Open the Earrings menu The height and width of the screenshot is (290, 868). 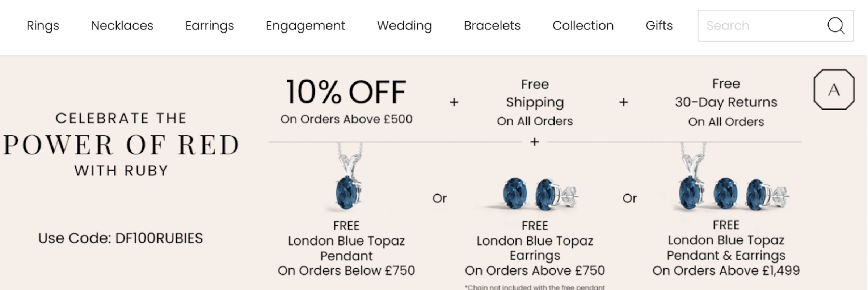tap(210, 26)
